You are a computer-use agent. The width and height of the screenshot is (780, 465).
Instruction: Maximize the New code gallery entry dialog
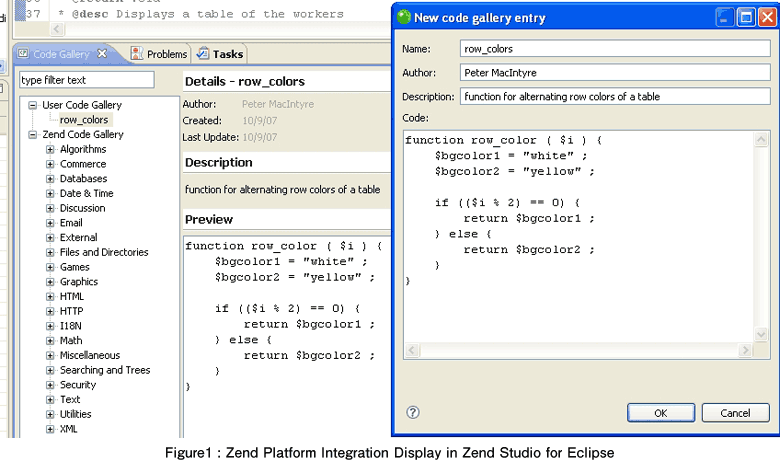tap(746, 17)
